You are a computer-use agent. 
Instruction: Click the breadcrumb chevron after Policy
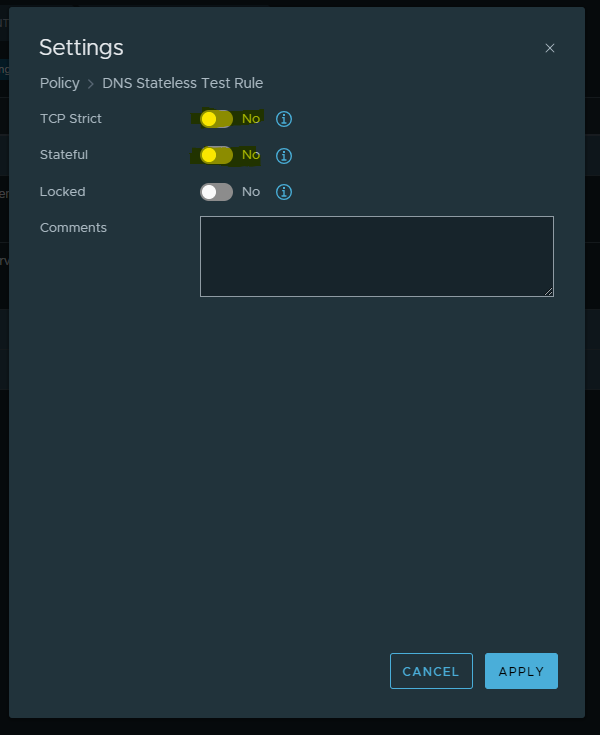(91, 84)
